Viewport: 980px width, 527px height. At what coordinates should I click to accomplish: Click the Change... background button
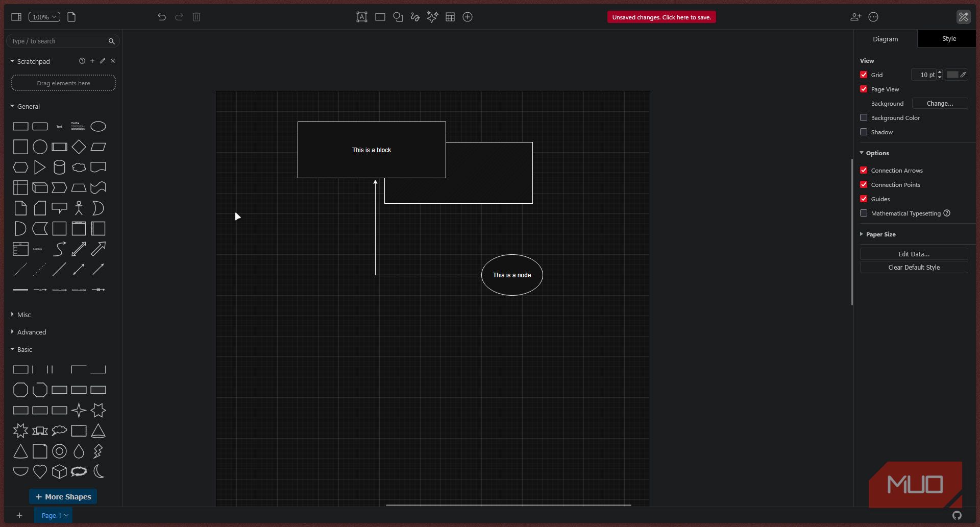[x=940, y=103]
